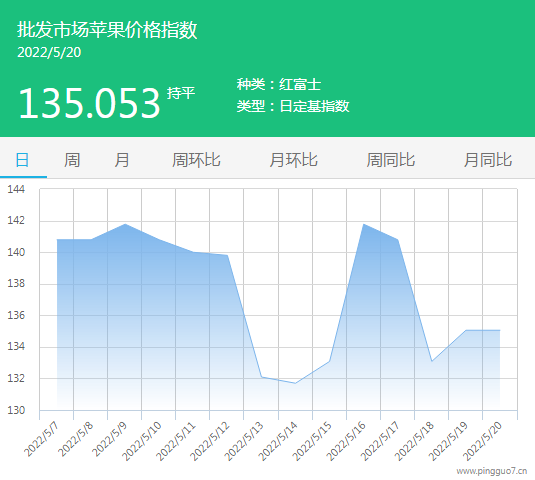535x480 pixels.
Task: Click the 2022/5/14 lowest data point
Action: pos(295,383)
